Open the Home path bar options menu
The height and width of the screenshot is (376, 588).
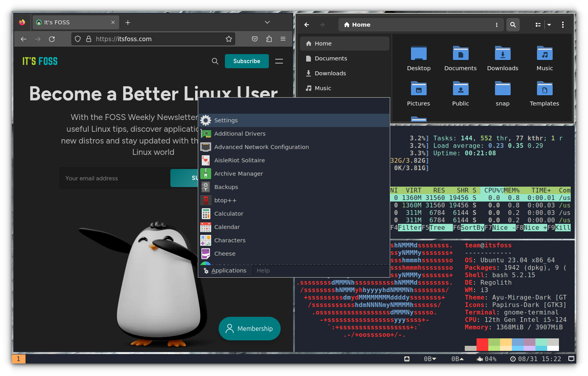pos(497,25)
